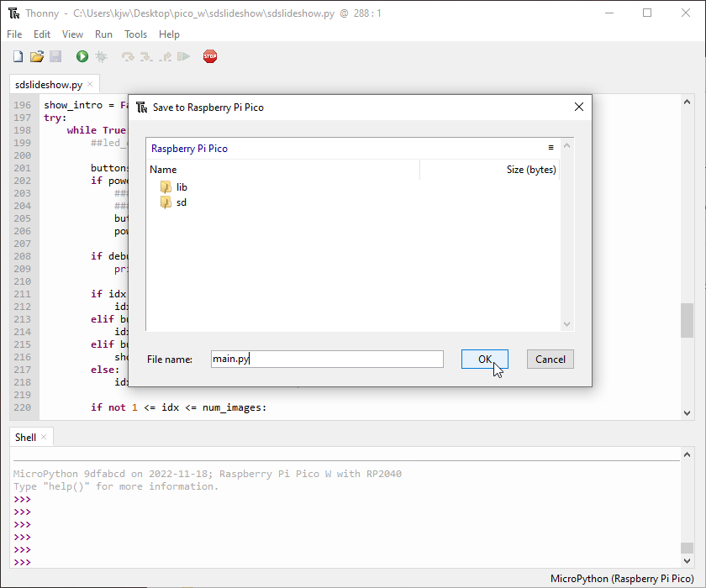
Task: Click file list scroll down arrow
Action: coord(566,324)
